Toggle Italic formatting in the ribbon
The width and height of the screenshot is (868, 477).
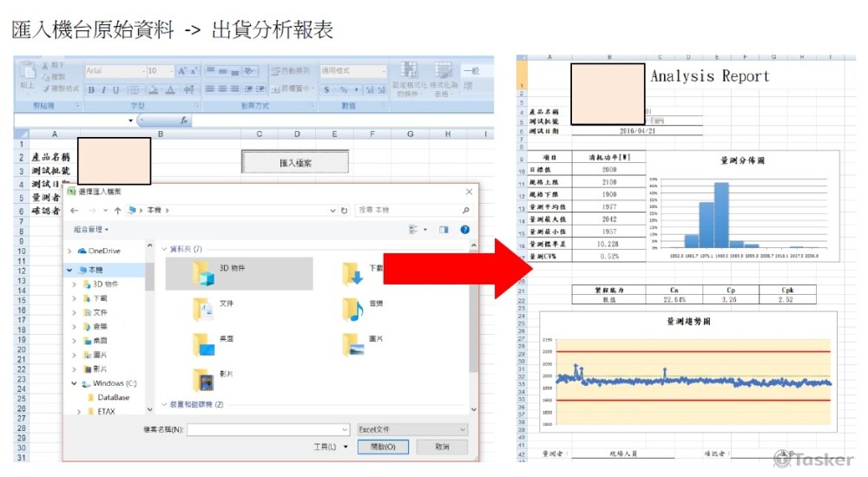[103, 89]
